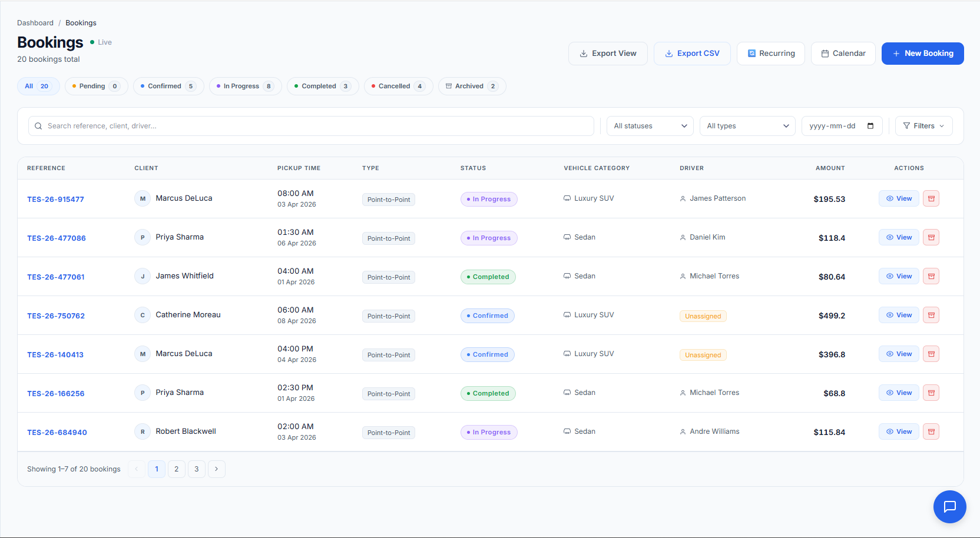Click the eye icon on Priya Sharma's View button
The width and height of the screenshot is (980, 538).
(890, 237)
